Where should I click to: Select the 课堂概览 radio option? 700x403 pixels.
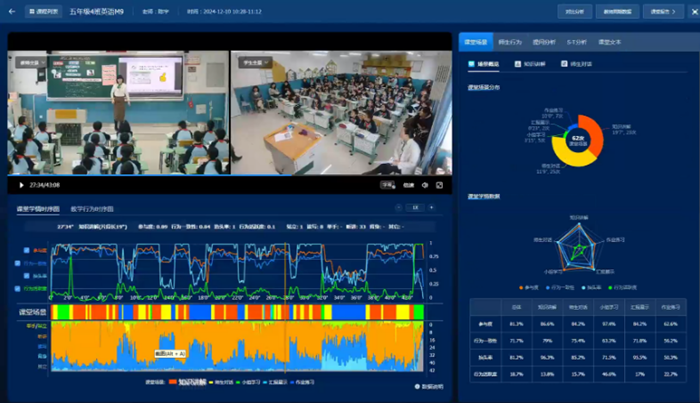[x=473, y=63]
